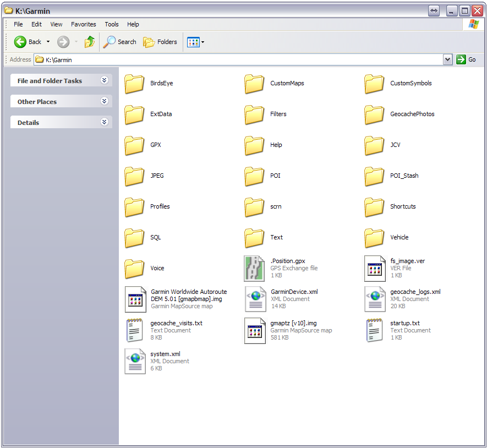Screen dimensions: 487x448
Task: Click the Forward navigation button
Action: (x=63, y=42)
